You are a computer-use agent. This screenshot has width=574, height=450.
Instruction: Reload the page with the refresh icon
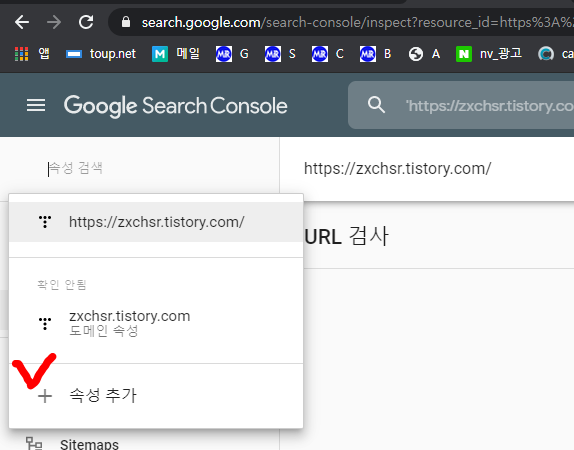[x=86, y=22]
